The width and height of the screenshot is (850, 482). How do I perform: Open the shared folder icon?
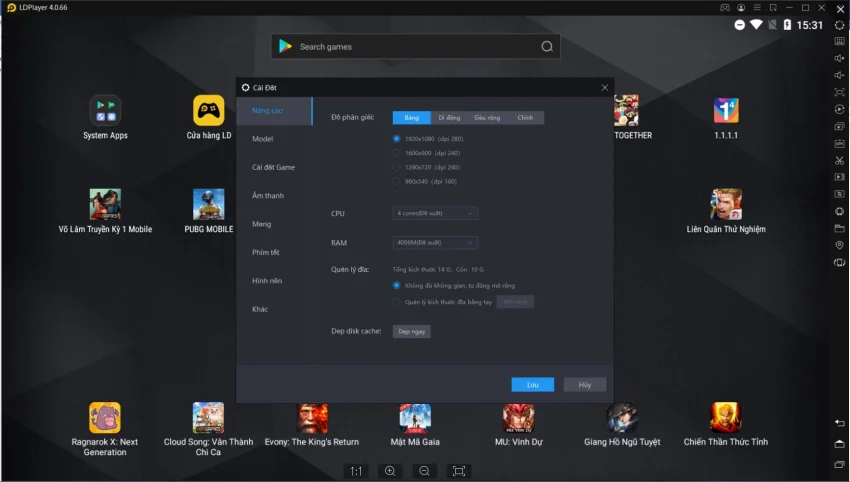click(839, 228)
